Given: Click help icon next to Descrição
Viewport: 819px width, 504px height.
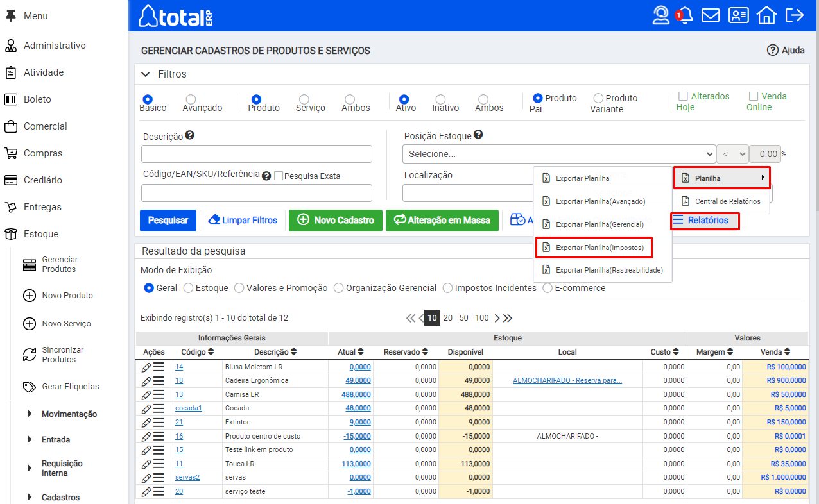Looking at the screenshot, I should pyautogui.click(x=189, y=135).
